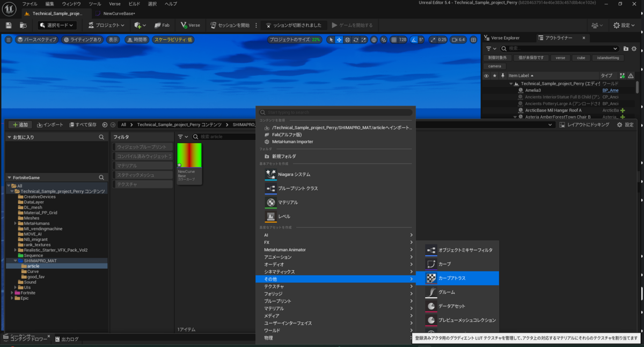
Task: Click the pin column header in Outliner
Action: 502,76
